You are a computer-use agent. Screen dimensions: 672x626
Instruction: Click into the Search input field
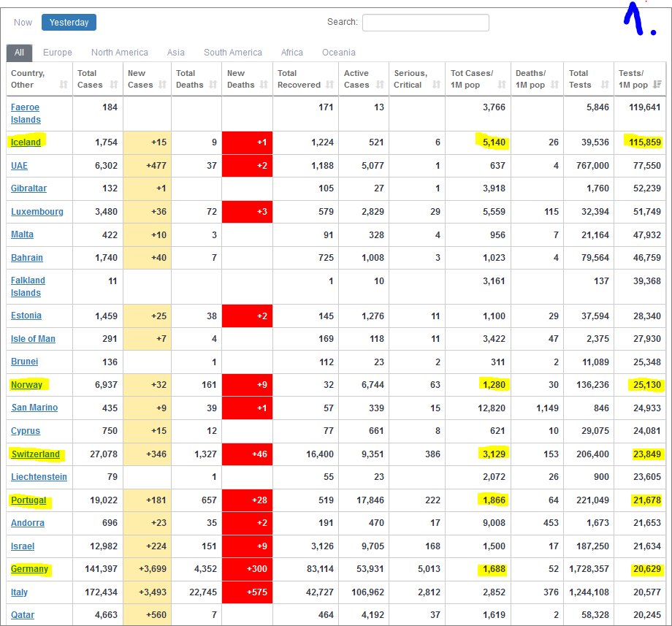click(425, 23)
